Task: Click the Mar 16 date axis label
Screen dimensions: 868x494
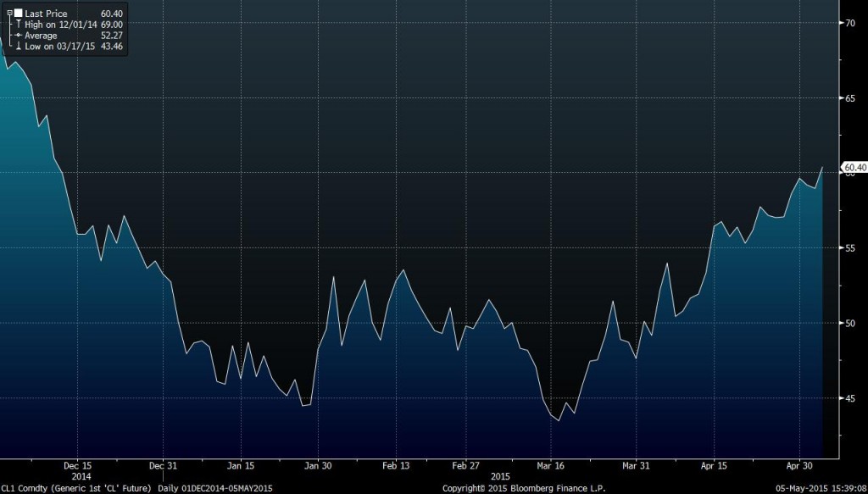Action: click(551, 465)
